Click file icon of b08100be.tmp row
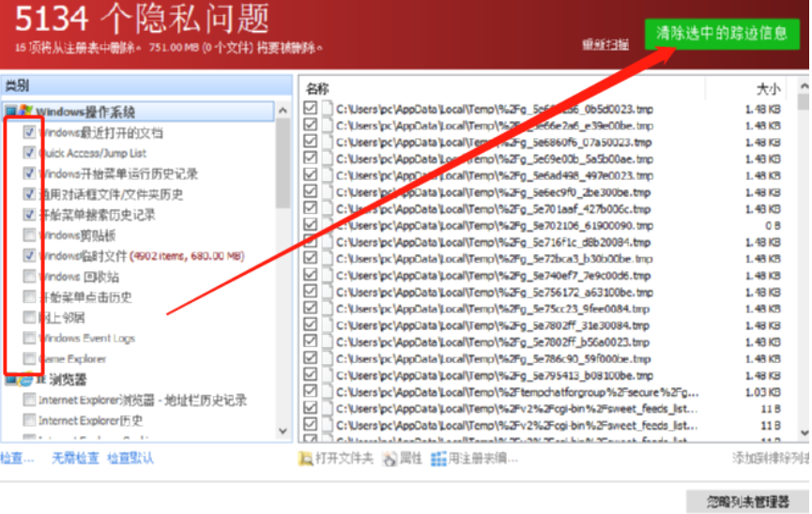This screenshot has height=514, width=812. pos(328,375)
